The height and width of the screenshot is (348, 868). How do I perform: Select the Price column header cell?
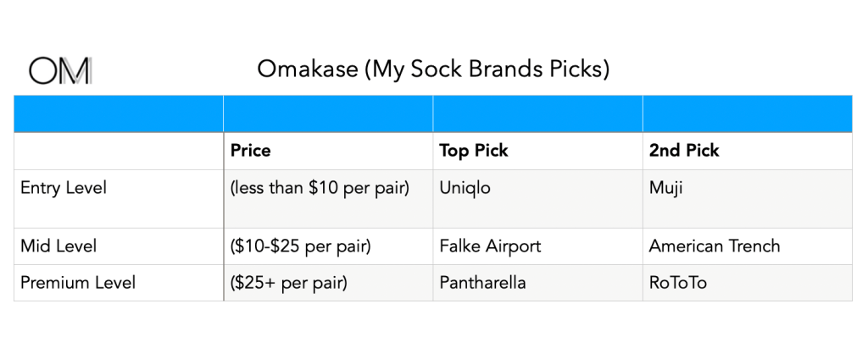(x=250, y=151)
